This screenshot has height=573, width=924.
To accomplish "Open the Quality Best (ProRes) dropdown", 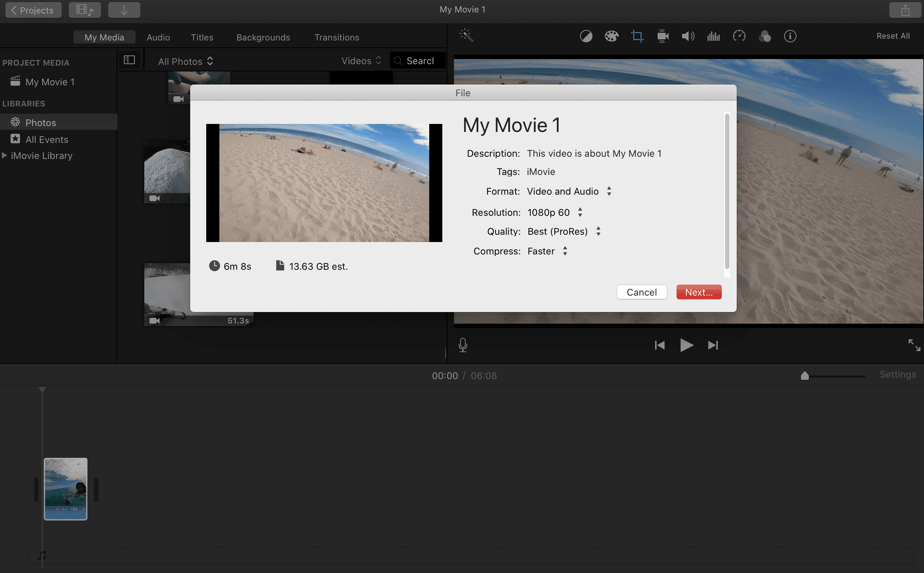I will (564, 231).
